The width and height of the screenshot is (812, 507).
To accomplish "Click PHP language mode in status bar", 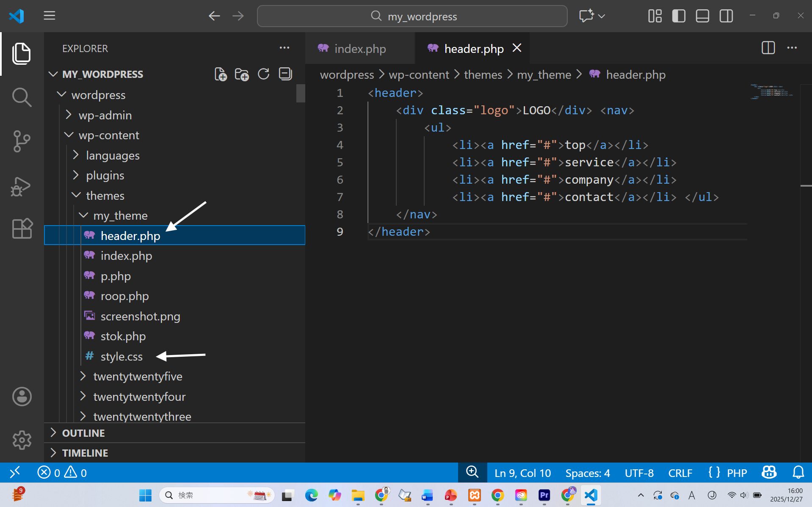I will pyautogui.click(x=737, y=473).
